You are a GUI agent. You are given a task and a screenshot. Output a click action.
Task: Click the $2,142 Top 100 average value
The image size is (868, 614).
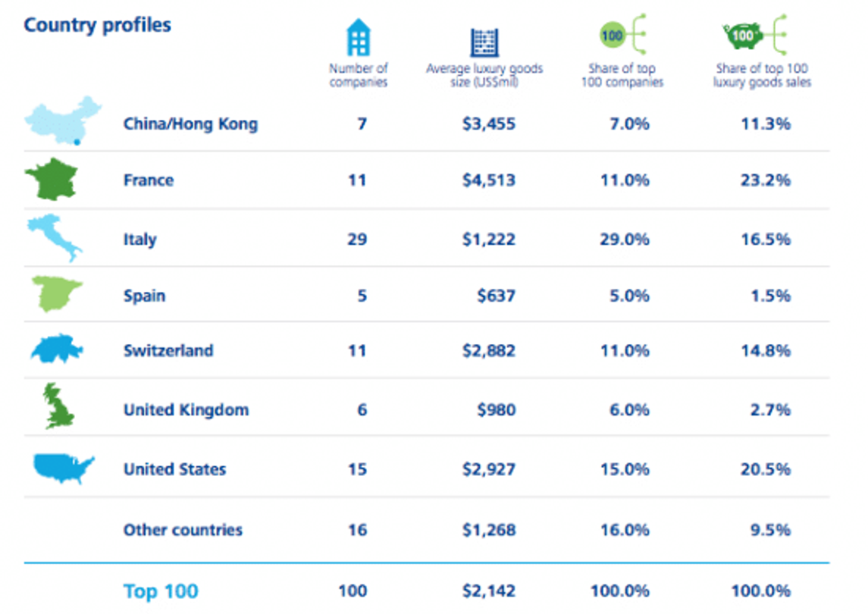(x=489, y=591)
